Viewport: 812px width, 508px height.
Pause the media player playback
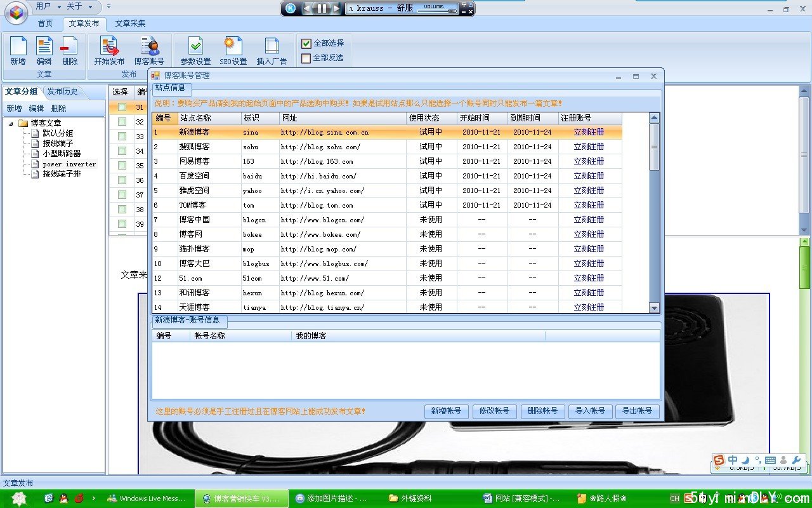click(322, 8)
